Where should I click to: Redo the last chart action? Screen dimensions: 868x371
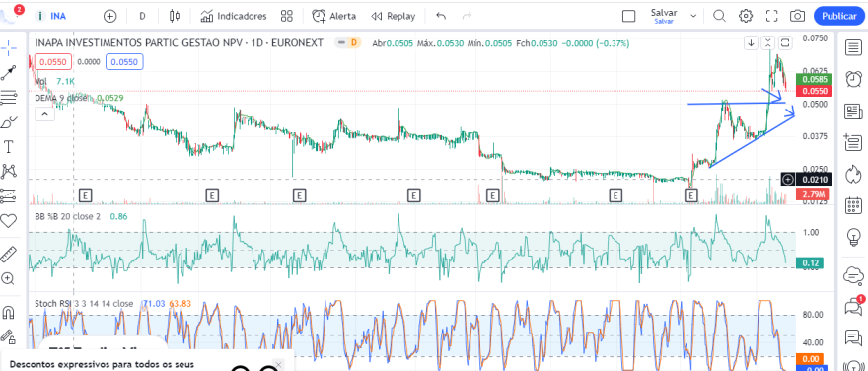coord(467,16)
